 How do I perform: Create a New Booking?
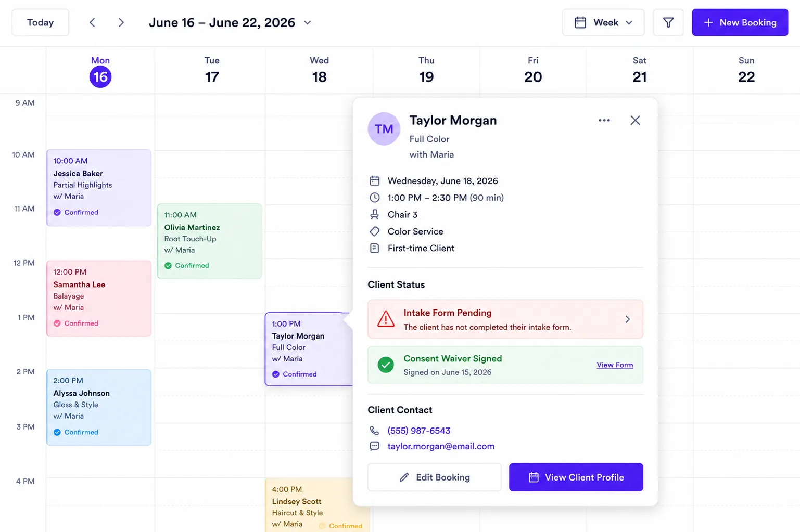(740, 22)
